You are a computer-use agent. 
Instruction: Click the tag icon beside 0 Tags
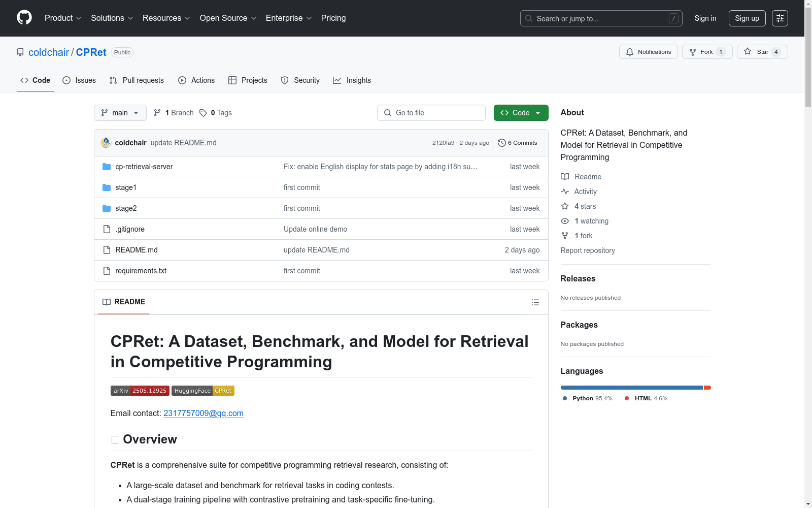pos(203,113)
